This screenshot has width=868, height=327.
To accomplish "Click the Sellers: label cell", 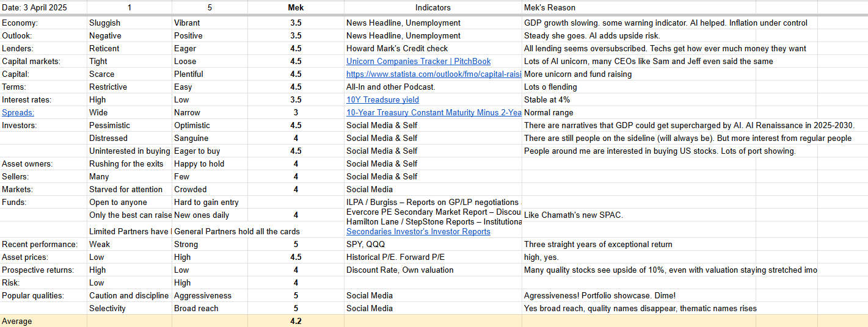I will [43, 176].
